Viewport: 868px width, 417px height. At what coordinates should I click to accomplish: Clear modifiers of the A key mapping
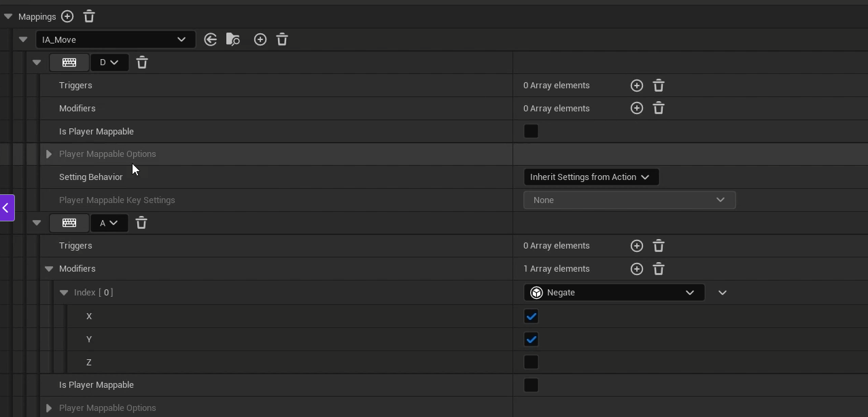(x=659, y=269)
